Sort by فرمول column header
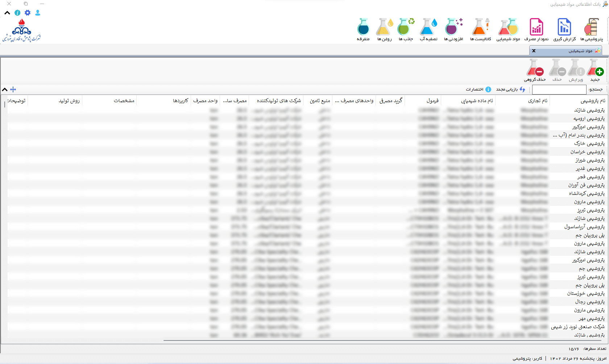This screenshot has height=364, width=609. tap(423, 101)
